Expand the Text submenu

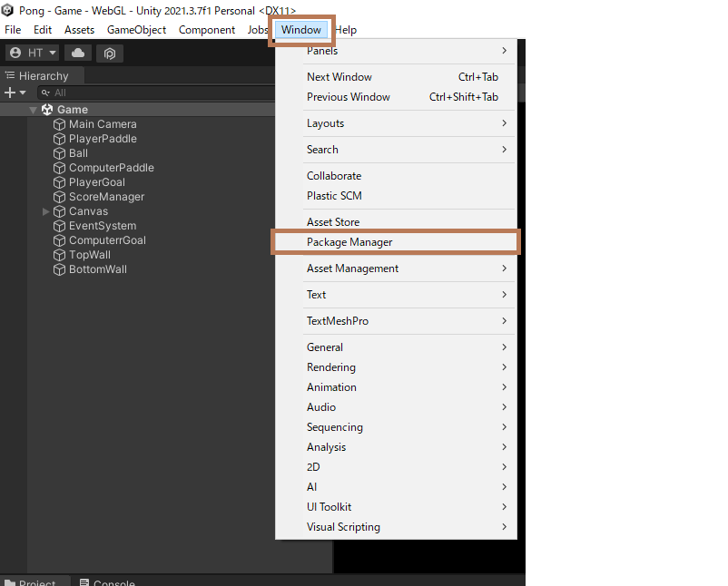396,295
